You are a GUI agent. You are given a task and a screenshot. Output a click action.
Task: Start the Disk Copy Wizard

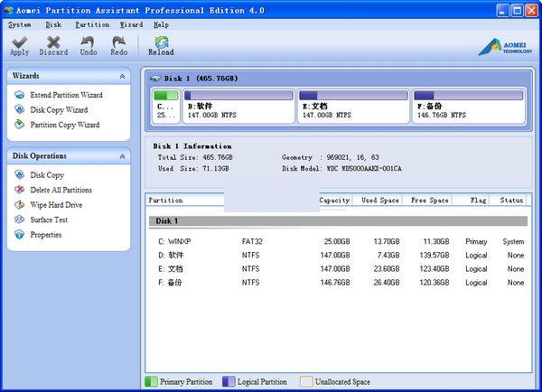click(x=59, y=110)
